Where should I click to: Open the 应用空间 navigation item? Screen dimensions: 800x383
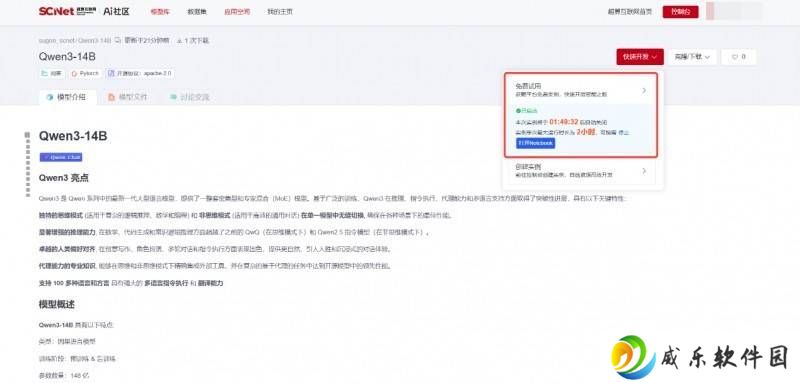click(237, 12)
